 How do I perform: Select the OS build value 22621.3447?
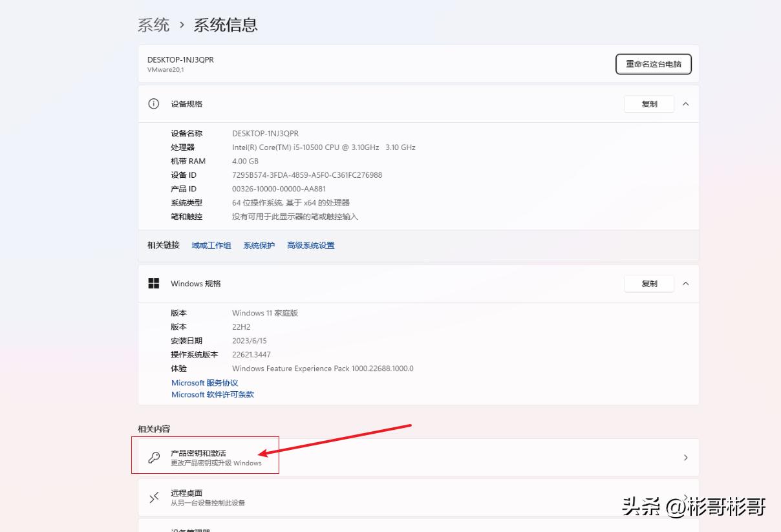tap(251, 355)
